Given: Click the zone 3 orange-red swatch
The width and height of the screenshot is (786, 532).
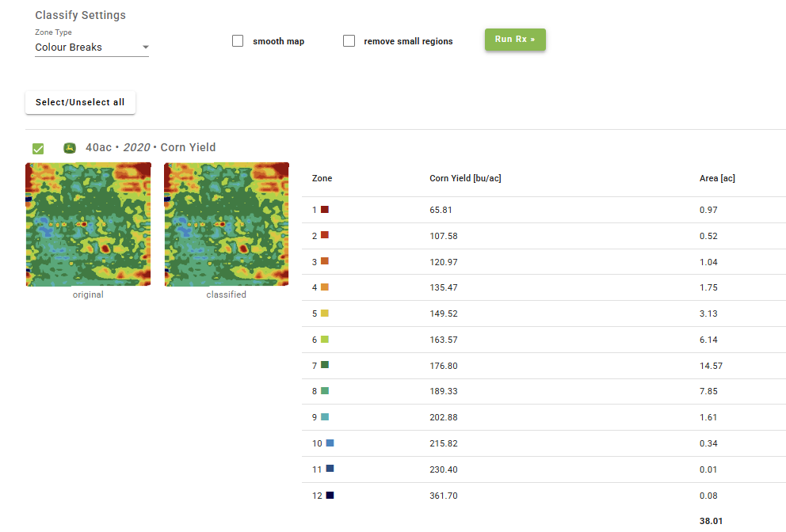Looking at the screenshot, I should click(325, 261).
